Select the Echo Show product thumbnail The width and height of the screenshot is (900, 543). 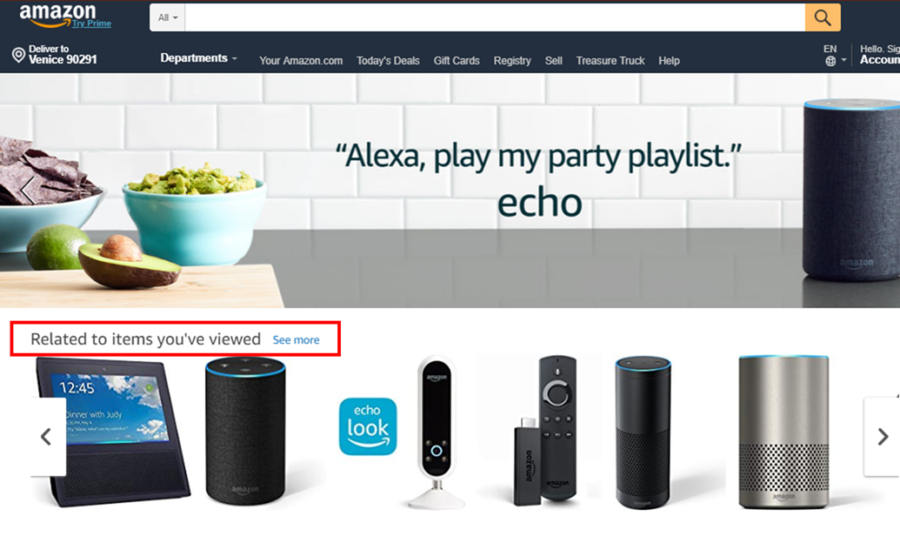[113, 432]
